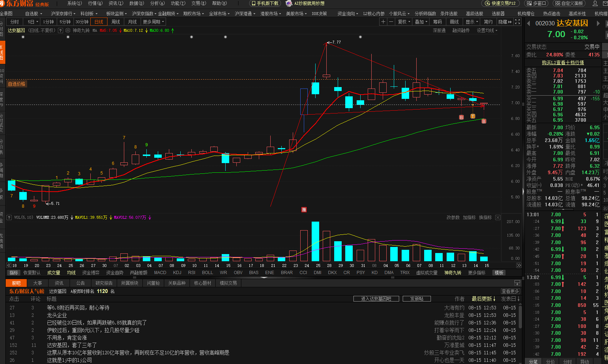Open indicator settings gear next to 神奇九转
608x364 pixels.
click(68, 31)
